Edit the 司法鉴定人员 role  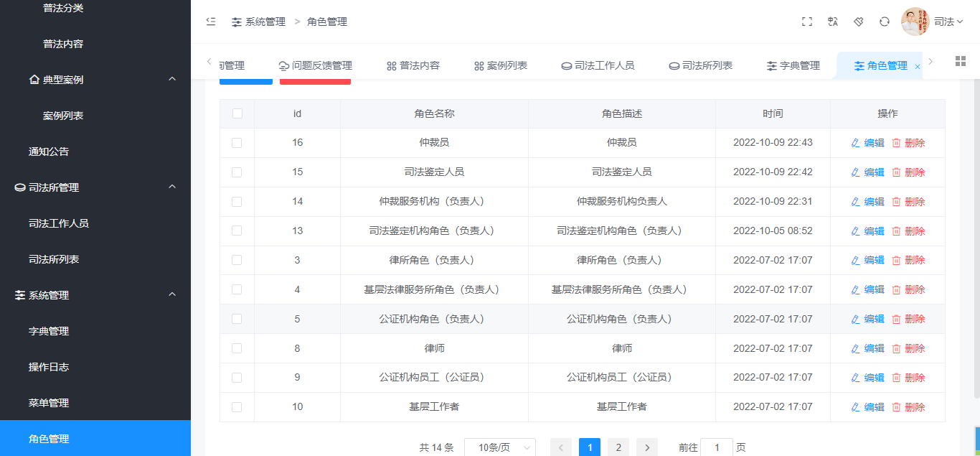(868, 172)
